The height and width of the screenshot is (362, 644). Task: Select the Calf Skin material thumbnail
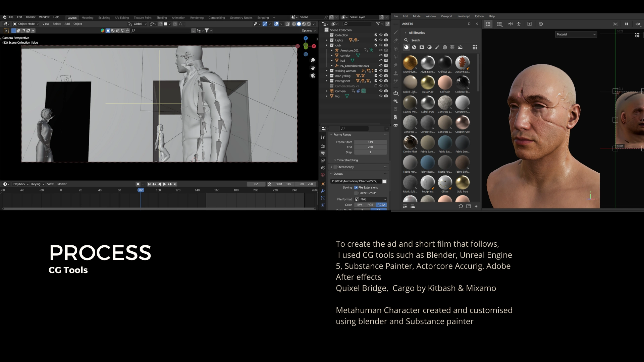point(445,82)
